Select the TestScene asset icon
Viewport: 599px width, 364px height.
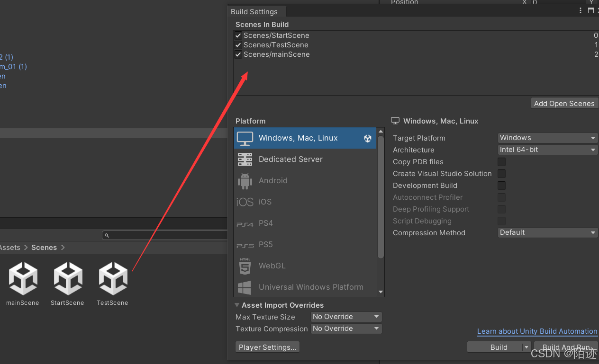(x=113, y=278)
